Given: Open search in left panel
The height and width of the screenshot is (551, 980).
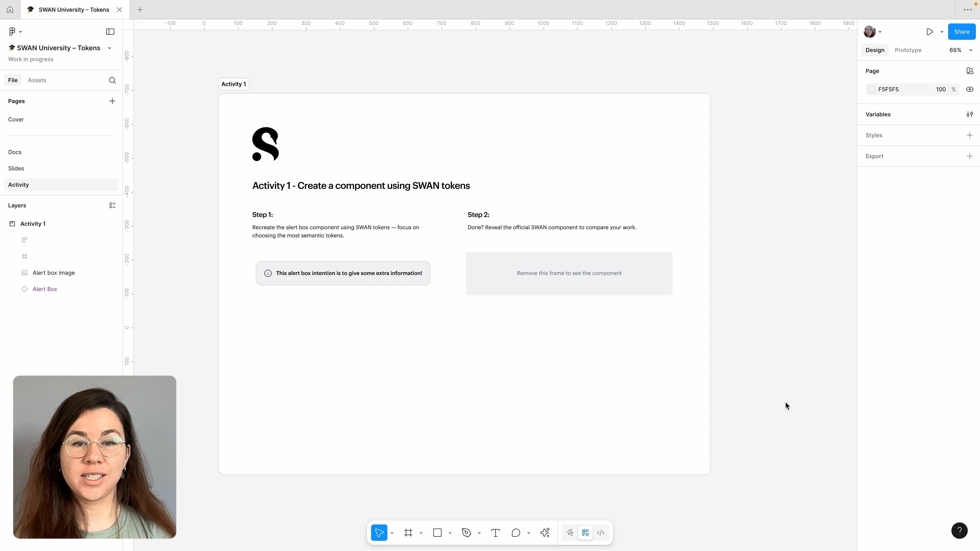Looking at the screenshot, I should [112, 80].
